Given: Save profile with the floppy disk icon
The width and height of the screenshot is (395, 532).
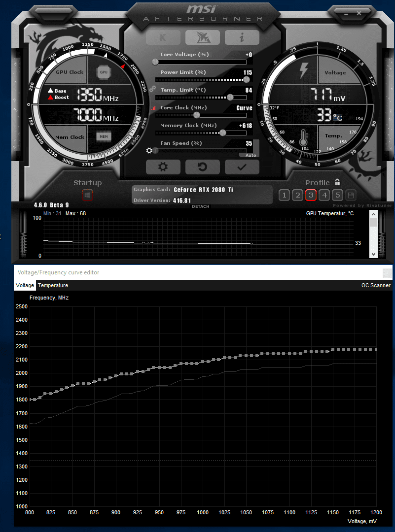Looking at the screenshot, I should [351, 195].
